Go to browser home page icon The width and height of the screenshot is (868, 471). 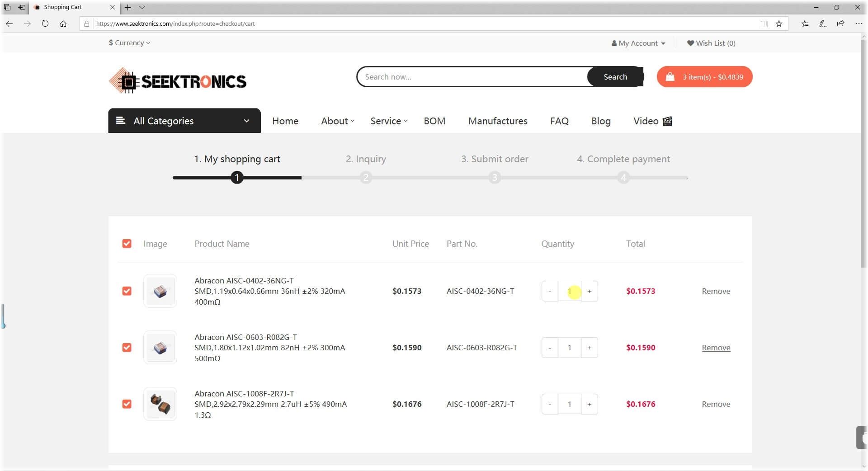(x=63, y=24)
